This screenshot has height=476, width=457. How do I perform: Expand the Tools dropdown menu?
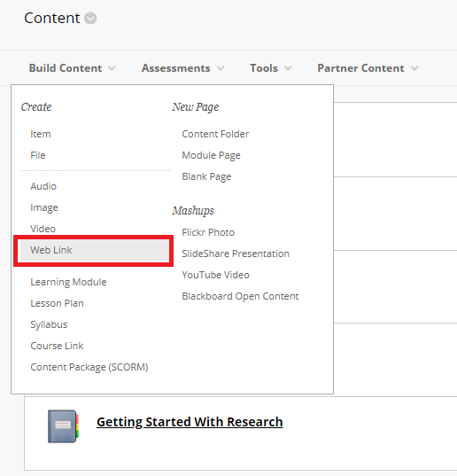(x=270, y=68)
